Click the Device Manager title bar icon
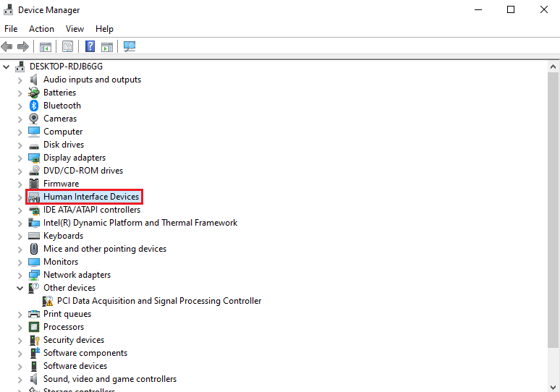This screenshot has height=392, width=560. [8, 10]
